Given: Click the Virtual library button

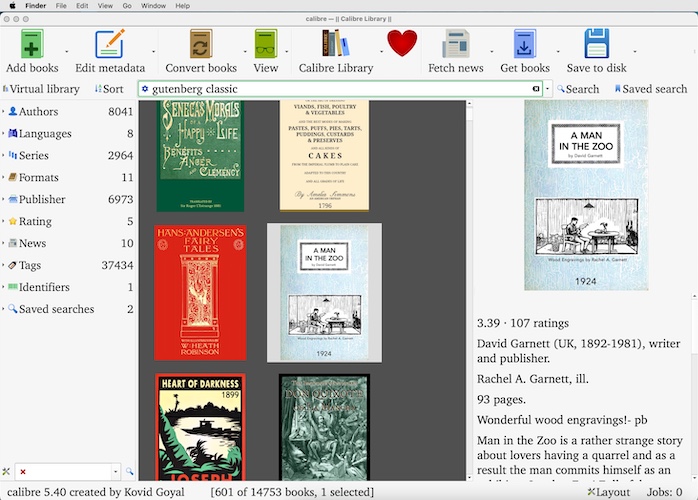Looking at the screenshot, I should [x=41, y=89].
